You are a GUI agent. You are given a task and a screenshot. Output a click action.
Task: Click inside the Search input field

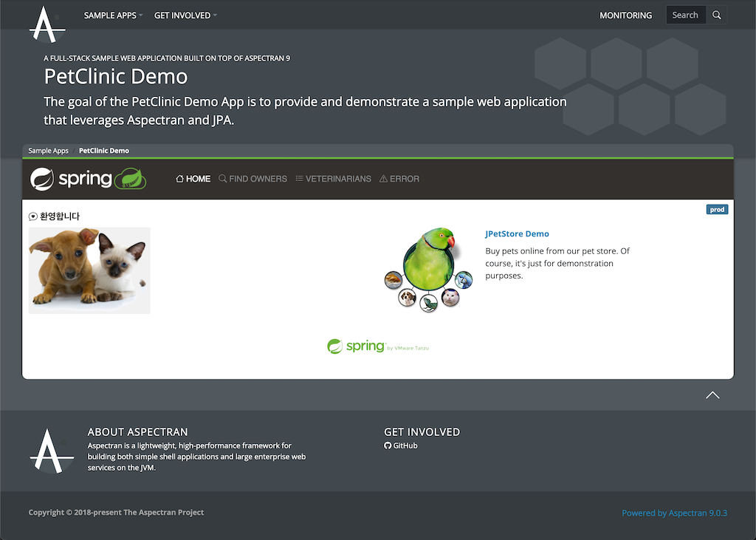[x=685, y=15]
